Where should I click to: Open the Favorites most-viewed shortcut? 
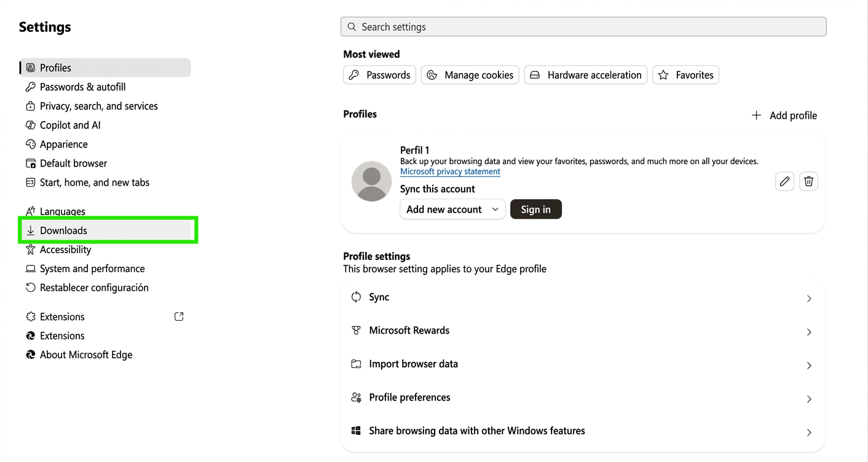point(686,75)
